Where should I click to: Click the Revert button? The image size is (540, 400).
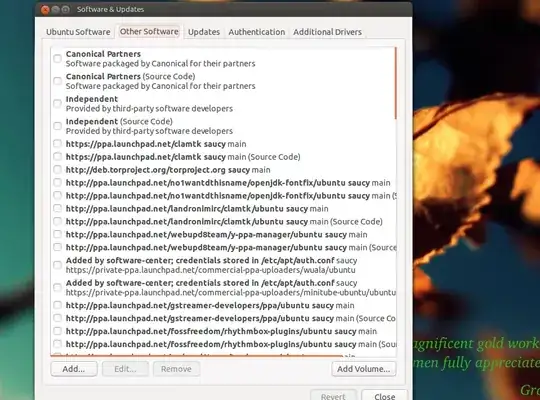333,396
